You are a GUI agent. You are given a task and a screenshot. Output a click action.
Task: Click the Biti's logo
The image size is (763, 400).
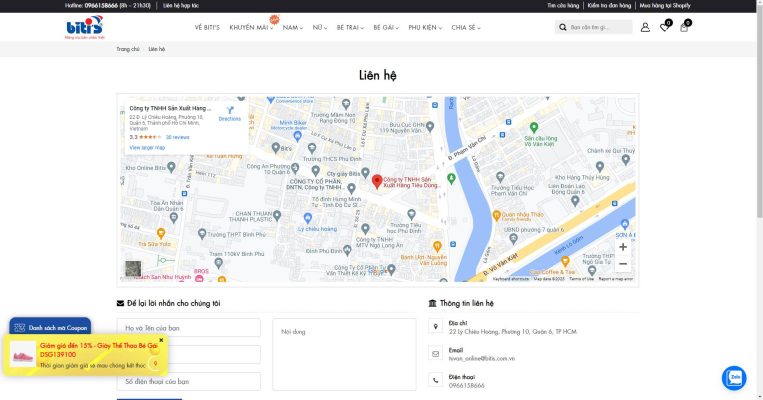[x=85, y=27]
